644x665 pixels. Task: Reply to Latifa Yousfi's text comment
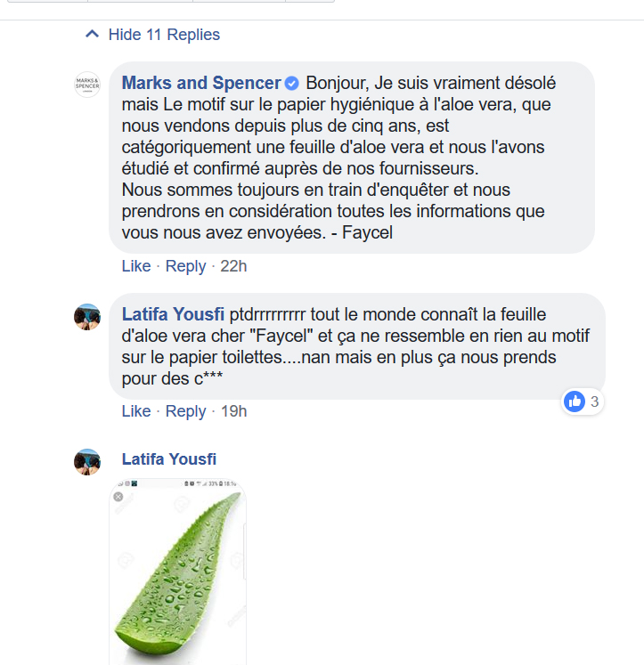185,411
